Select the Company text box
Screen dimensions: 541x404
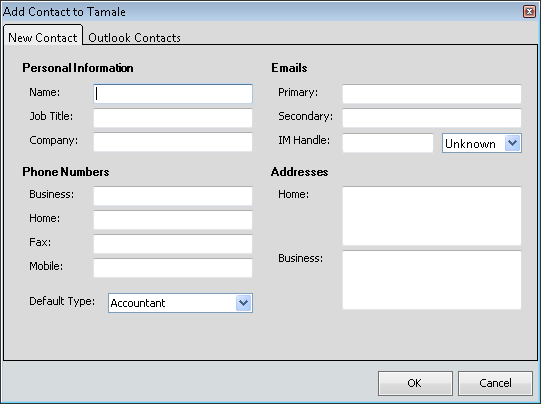(173, 142)
